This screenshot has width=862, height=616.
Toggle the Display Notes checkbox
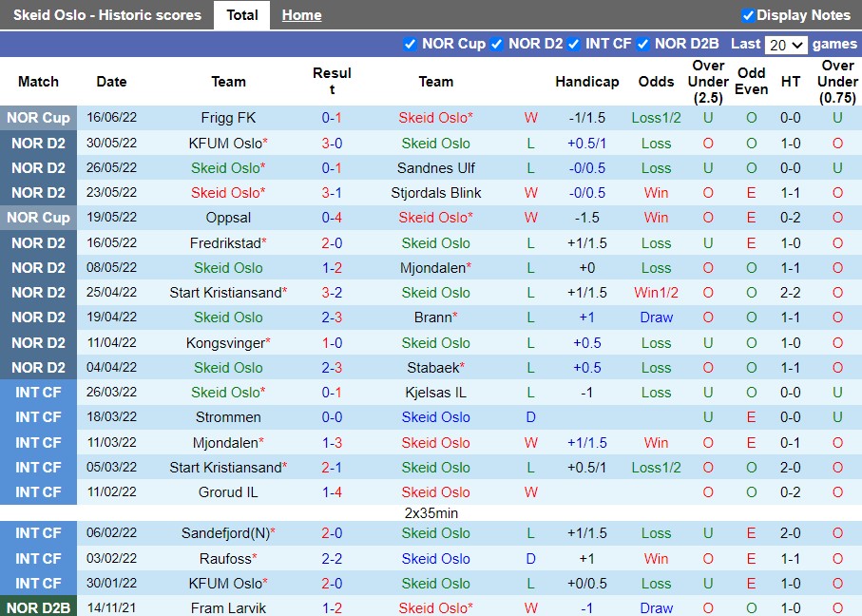tap(748, 15)
